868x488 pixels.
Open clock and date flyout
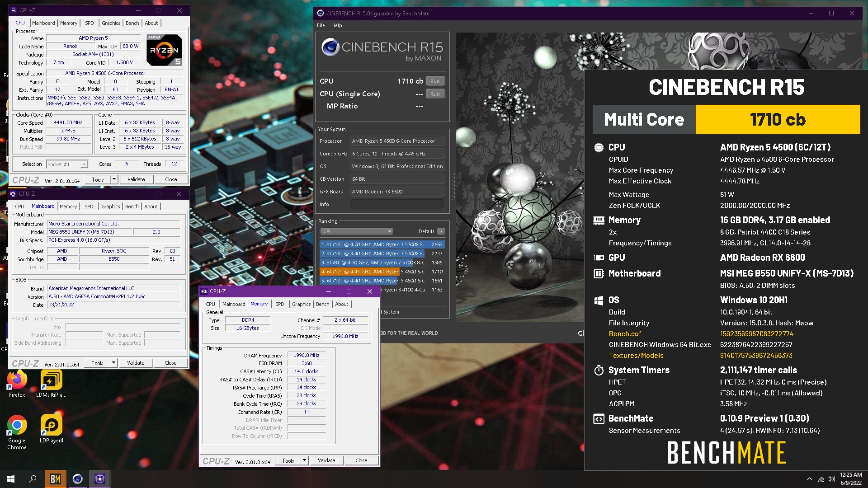point(851,479)
